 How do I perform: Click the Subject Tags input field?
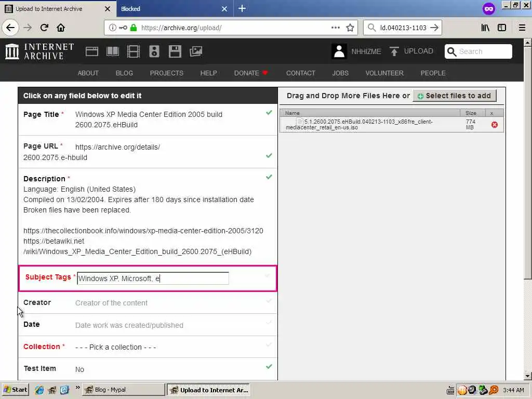click(153, 278)
